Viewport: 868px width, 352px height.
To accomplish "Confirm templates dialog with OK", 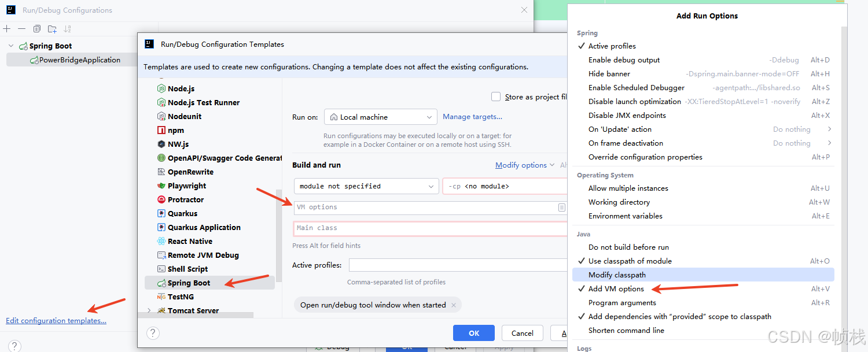I will pos(474,333).
